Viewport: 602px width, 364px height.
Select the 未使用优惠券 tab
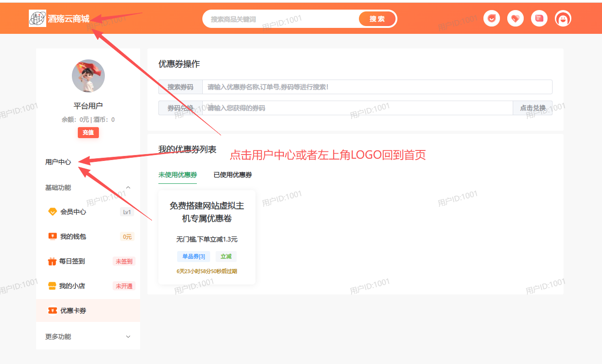[x=178, y=175]
